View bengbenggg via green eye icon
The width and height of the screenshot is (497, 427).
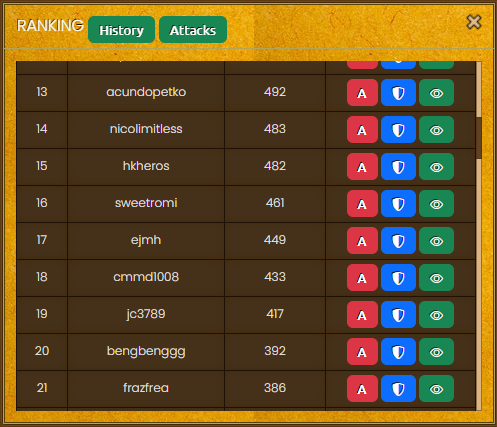(x=436, y=352)
